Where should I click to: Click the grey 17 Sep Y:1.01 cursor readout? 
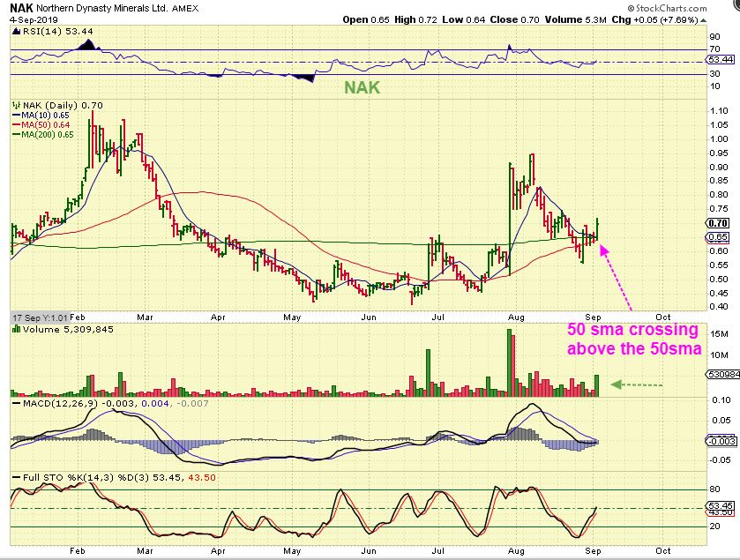pyautogui.click(x=40, y=317)
